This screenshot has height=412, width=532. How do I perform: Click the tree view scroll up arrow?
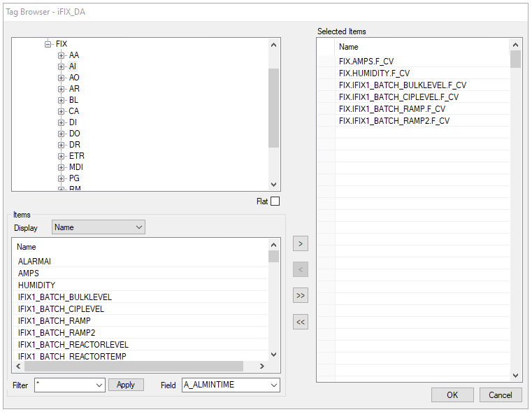click(274, 45)
